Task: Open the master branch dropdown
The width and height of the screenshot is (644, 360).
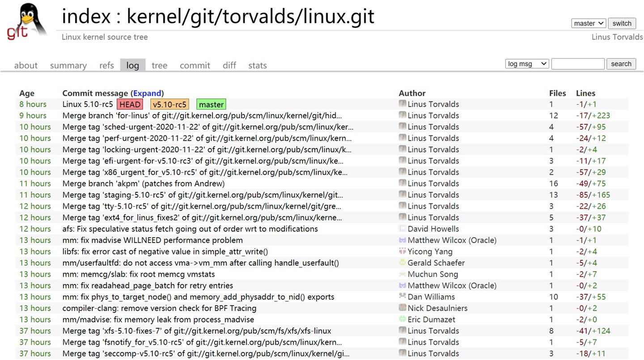Action: 588,23
